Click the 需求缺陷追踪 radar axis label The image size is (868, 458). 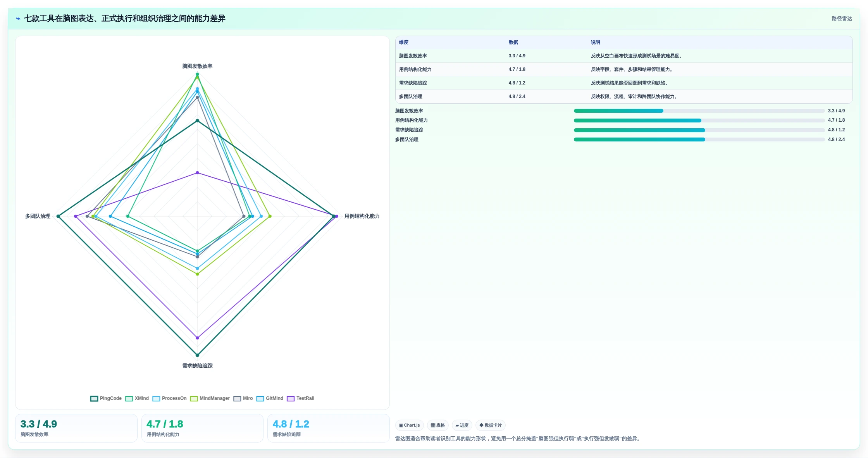point(197,366)
